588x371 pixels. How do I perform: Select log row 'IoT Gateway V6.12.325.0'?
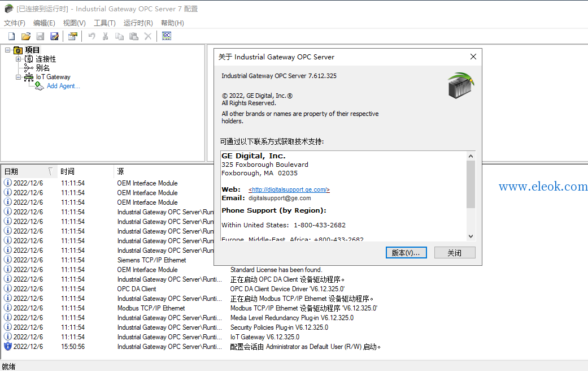(265, 337)
